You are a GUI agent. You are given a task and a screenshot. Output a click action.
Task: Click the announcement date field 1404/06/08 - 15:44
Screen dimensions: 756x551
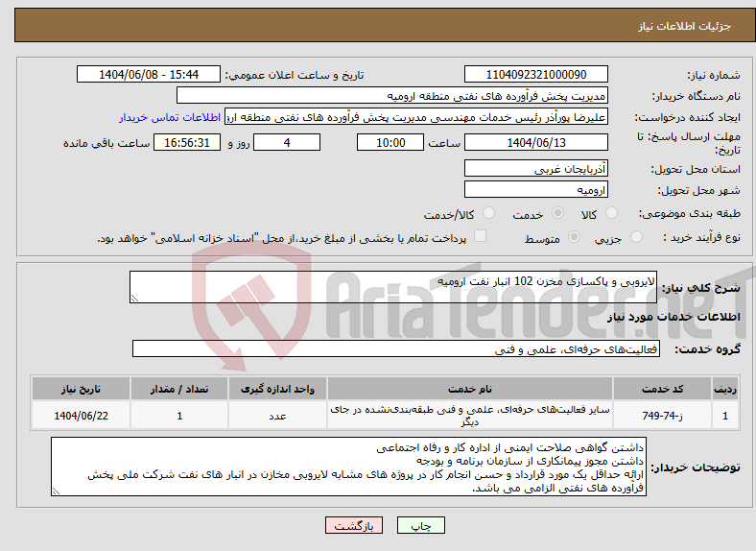coord(149,75)
